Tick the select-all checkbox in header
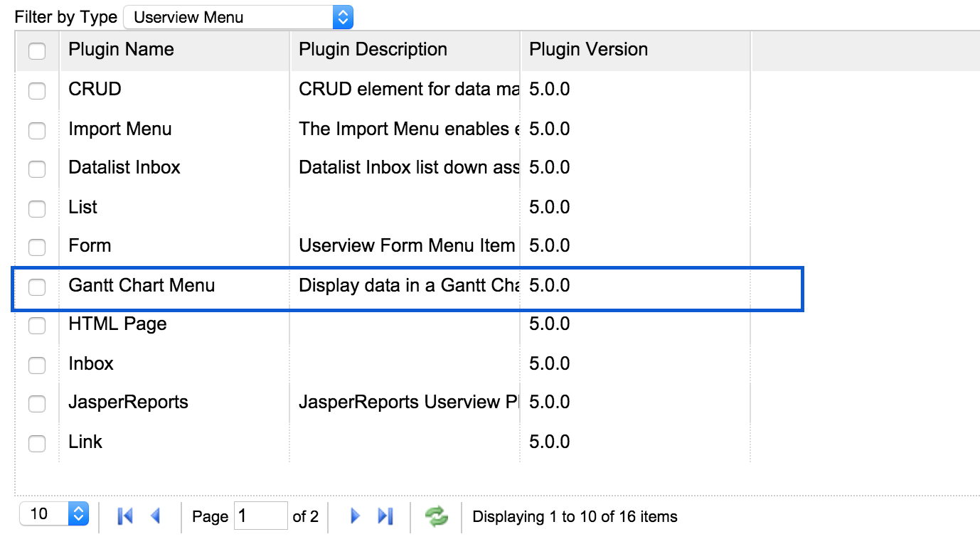Viewport: 980px width, 549px height. pyautogui.click(x=37, y=50)
